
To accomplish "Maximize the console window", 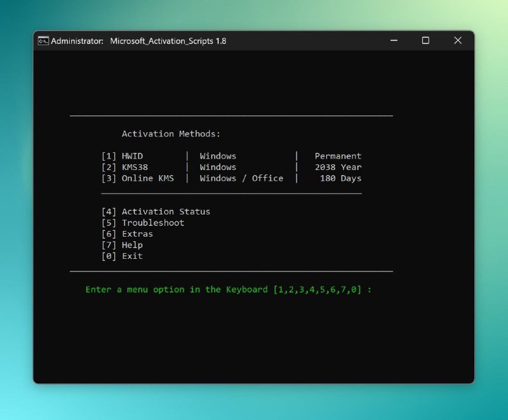I will point(425,41).
